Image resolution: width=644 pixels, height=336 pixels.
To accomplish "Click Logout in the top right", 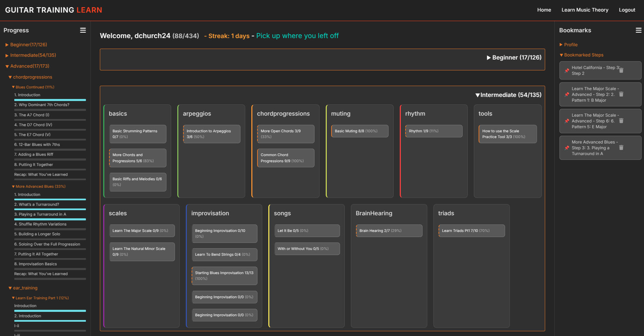I will [627, 10].
